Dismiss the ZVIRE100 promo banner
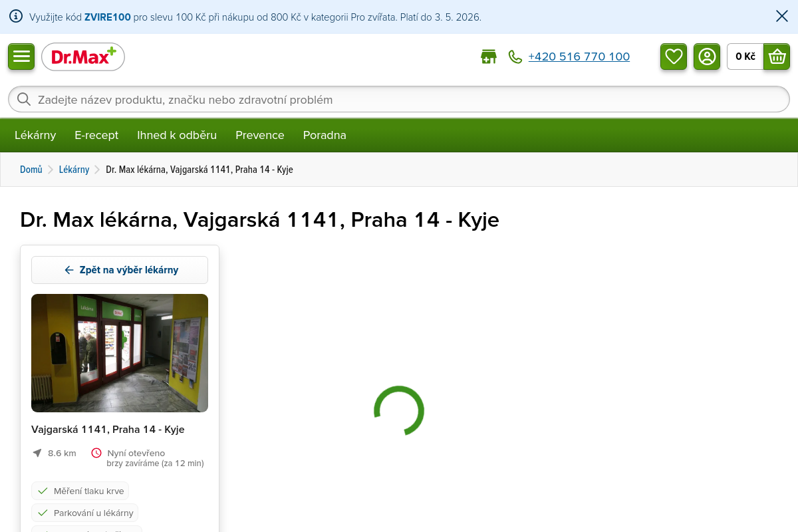798x532 pixels. 782,17
